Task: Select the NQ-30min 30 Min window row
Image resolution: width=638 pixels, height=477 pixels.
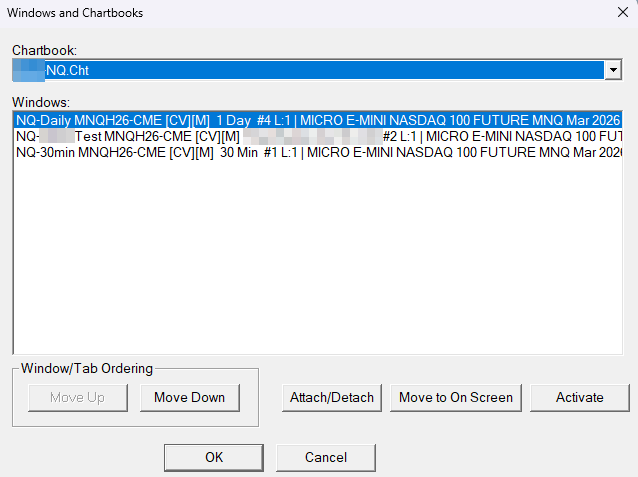Action: tap(318, 152)
